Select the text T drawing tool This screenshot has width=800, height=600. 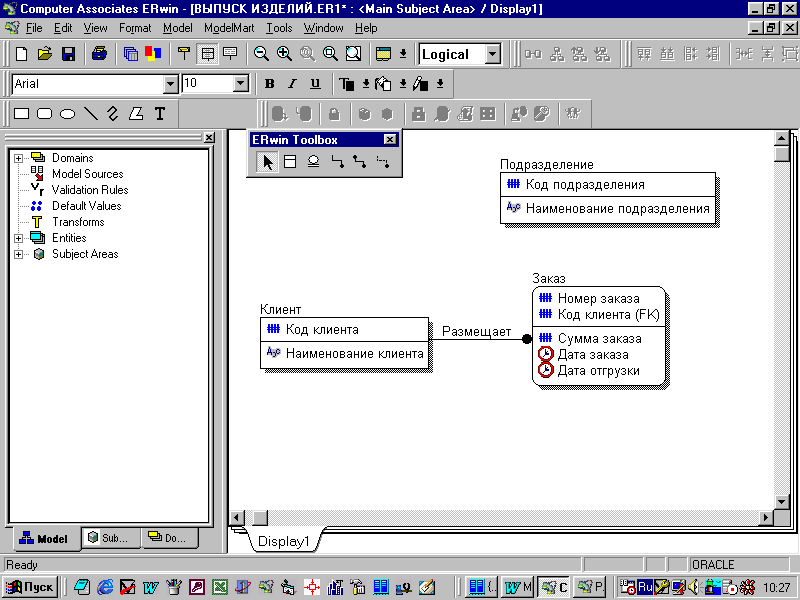coord(160,114)
